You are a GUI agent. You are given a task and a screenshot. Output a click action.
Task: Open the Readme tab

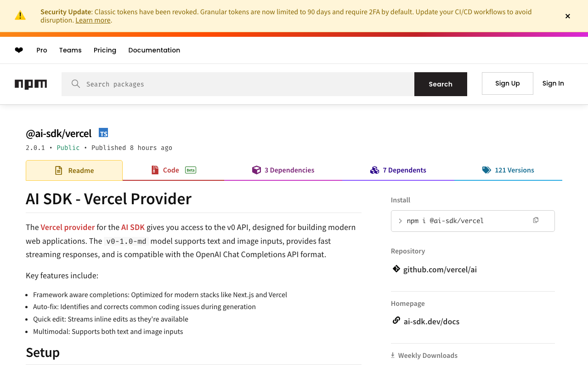(x=74, y=170)
